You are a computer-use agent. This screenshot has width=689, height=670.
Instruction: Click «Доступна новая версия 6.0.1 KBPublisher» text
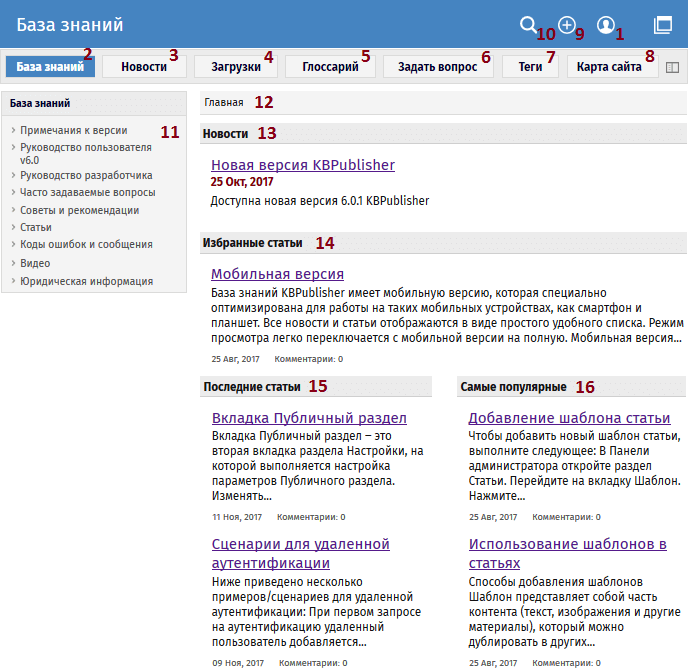tap(320, 201)
